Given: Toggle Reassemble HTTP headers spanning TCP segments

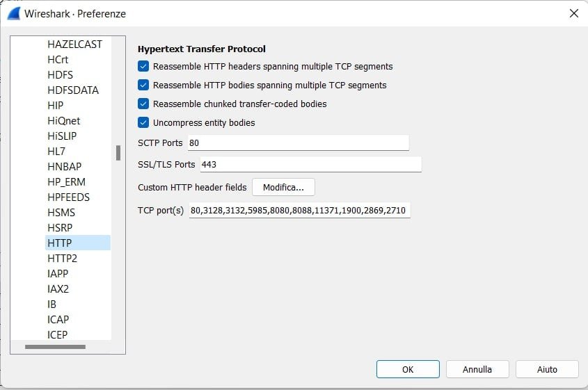Looking at the screenshot, I should [x=143, y=67].
